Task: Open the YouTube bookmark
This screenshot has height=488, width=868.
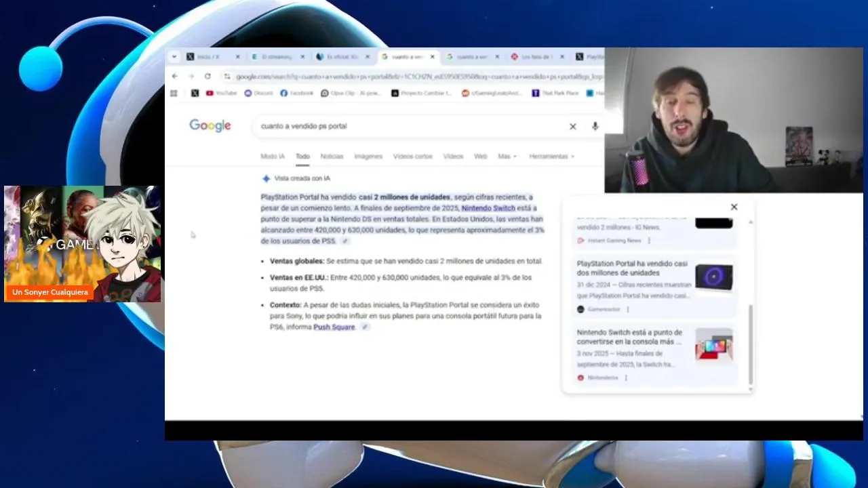Action: 221,93
